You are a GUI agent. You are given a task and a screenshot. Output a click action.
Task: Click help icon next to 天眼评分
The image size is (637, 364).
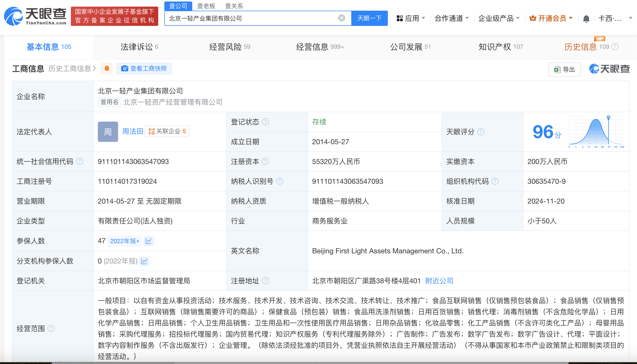481,132
